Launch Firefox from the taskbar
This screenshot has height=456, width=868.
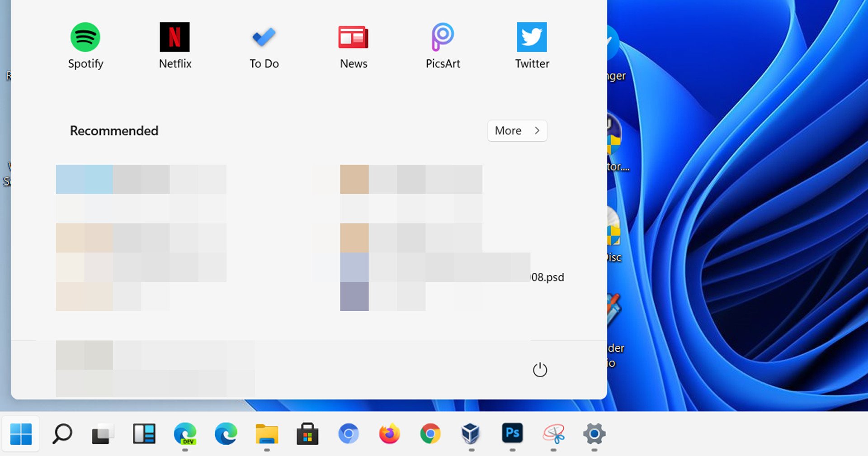[389, 434]
